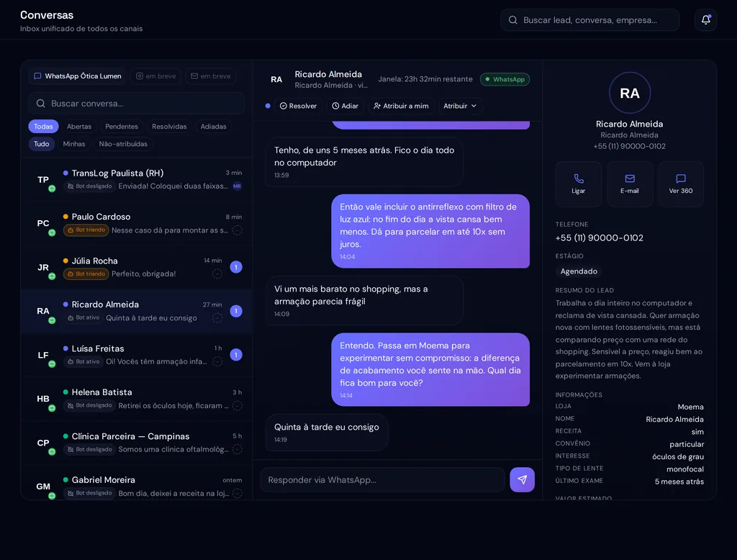Click unassigned circle on Helena Batista row

[238, 405]
